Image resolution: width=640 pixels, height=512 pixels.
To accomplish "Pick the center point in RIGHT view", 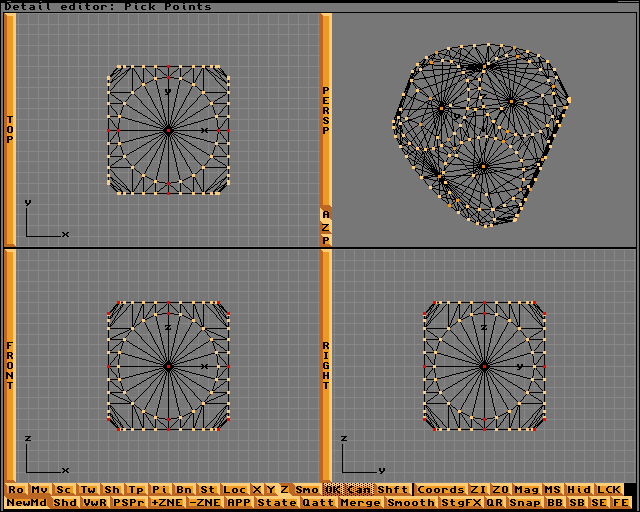I will click(x=484, y=367).
